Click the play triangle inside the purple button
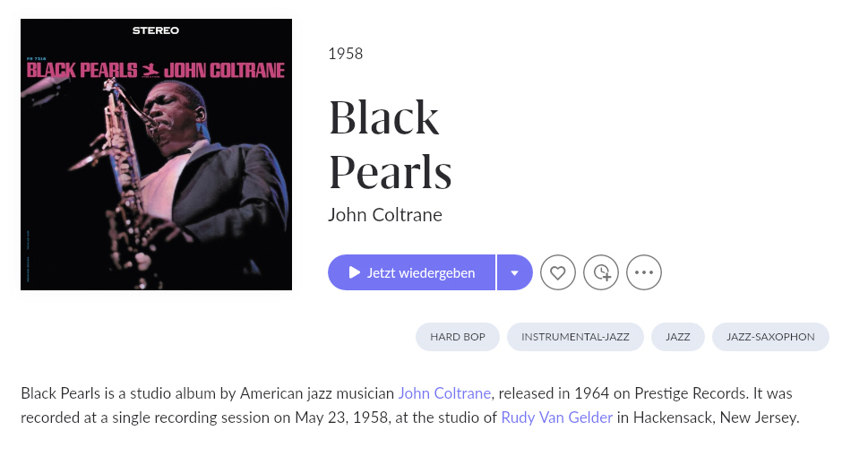Image resolution: width=868 pixels, height=465 pixels. (355, 272)
